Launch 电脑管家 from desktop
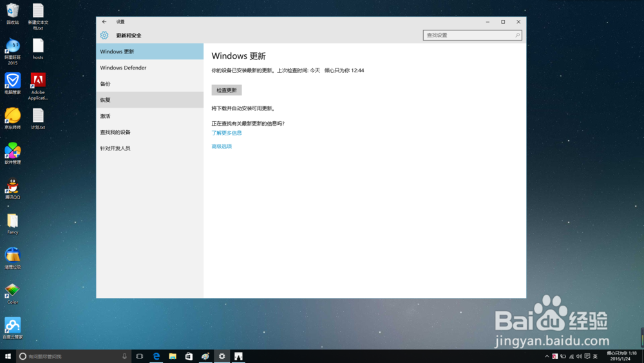644x363 pixels. [x=13, y=83]
